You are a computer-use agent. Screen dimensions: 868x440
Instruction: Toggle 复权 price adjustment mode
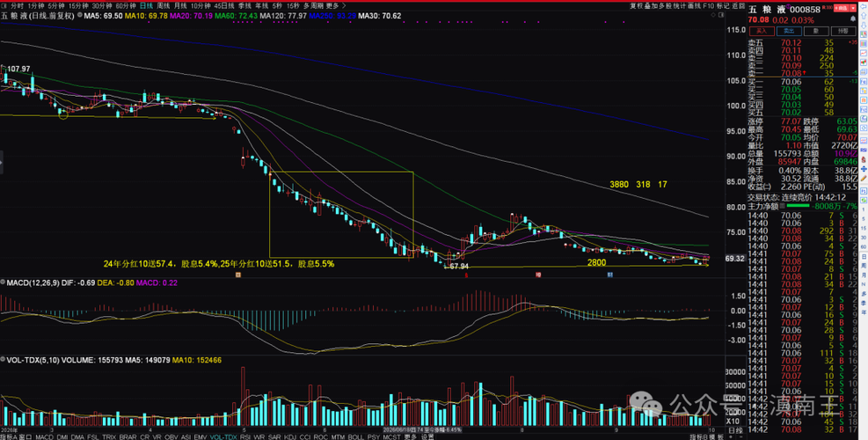tap(637, 6)
